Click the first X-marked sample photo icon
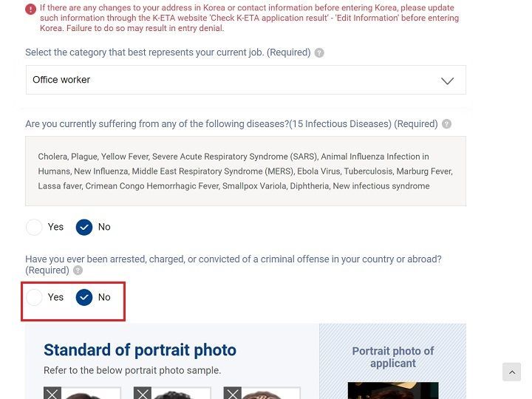The image size is (532, 399). (52, 393)
